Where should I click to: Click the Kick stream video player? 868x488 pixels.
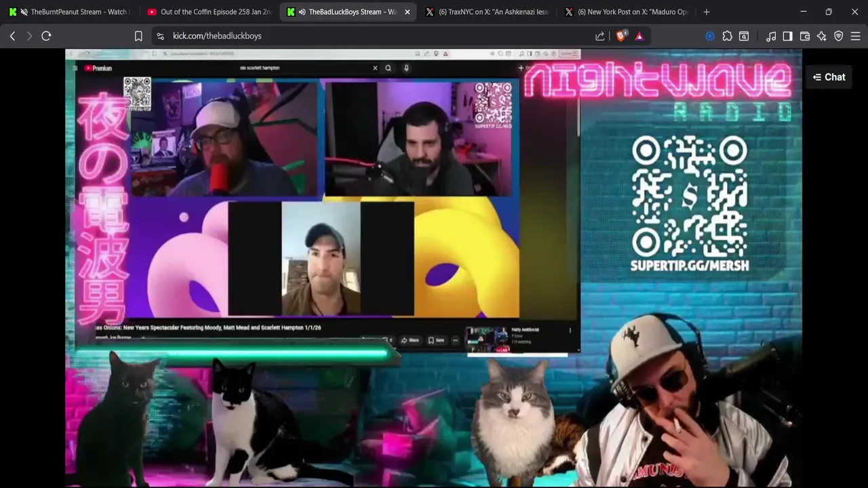[433, 268]
